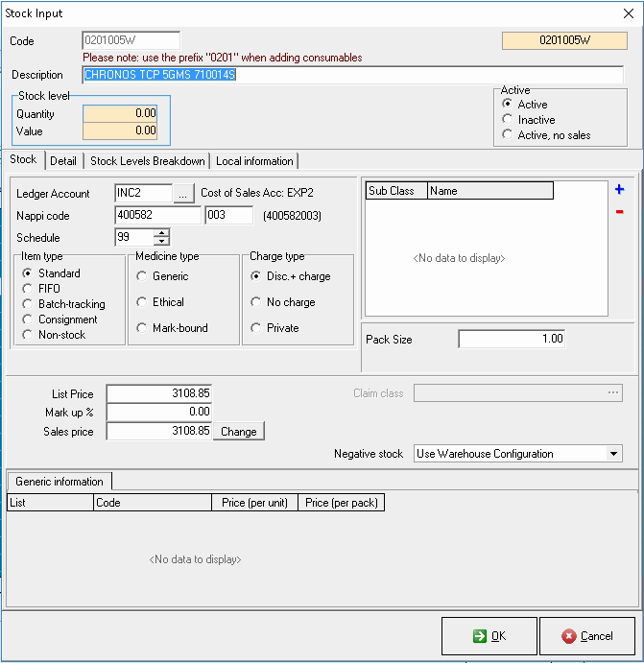Click the Cancel button
Image resolution: width=644 pixels, height=663 pixels.
pyautogui.click(x=587, y=635)
